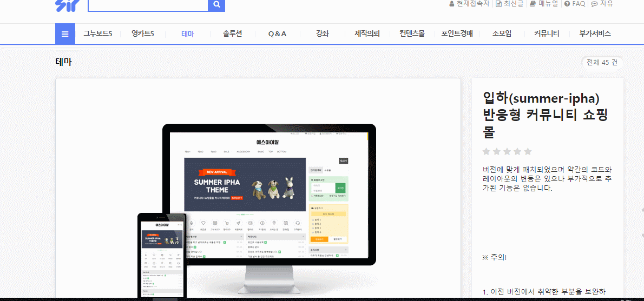Select 테마 menu item
This screenshot has width=644, height=301.
[x=188, y=34]
